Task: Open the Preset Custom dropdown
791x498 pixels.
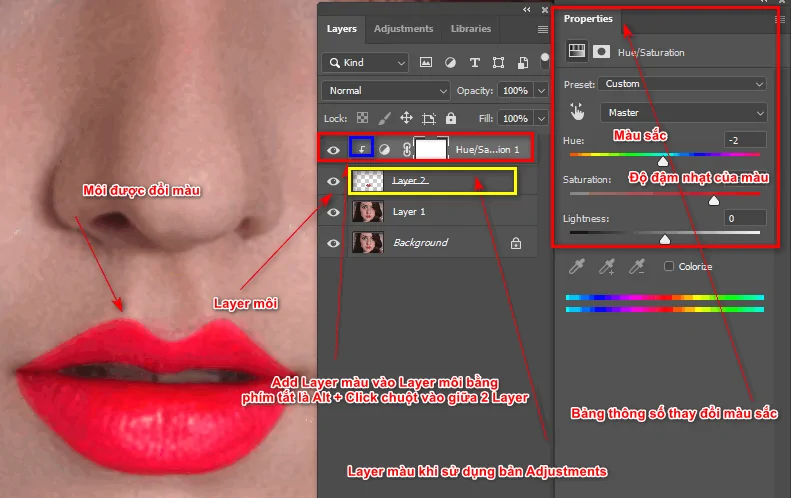Action: (682, 84)
